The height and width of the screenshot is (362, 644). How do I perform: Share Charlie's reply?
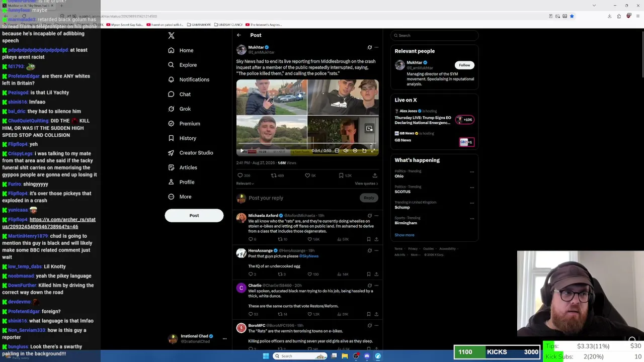pyautogui.click(x=376, y=314)
